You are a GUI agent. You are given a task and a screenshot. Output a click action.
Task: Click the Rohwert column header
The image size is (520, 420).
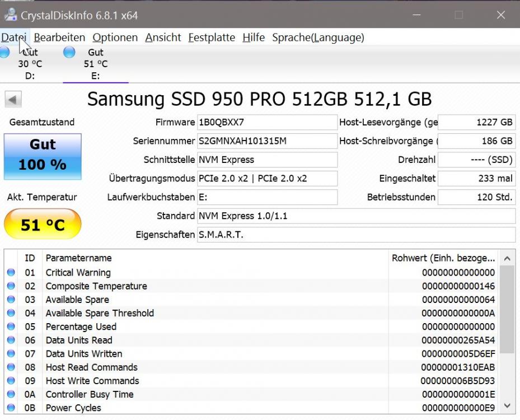coord(443,258)
